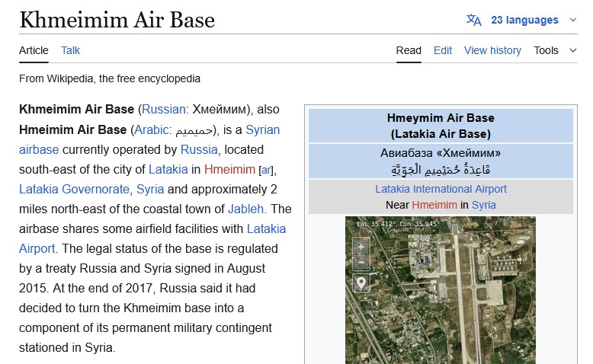Screen dimensions: 593x364
Task: Open the Jableh link
Action: coord(245,209)
